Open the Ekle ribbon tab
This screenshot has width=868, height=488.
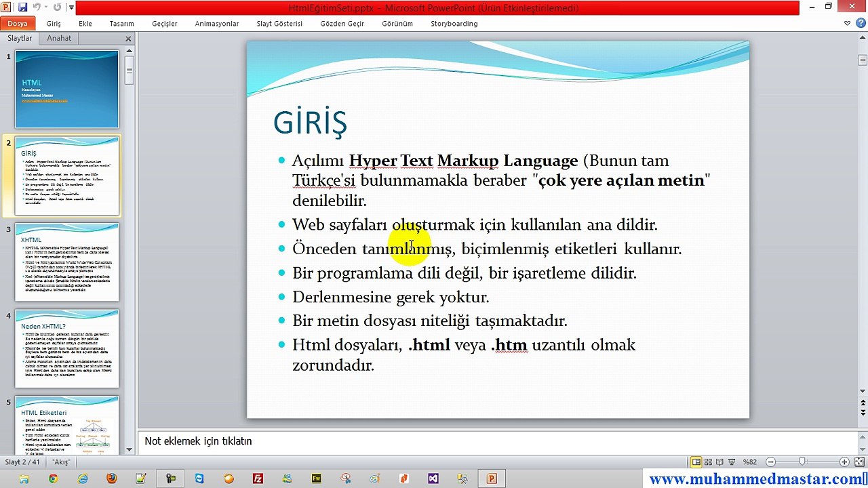point(85,24)
